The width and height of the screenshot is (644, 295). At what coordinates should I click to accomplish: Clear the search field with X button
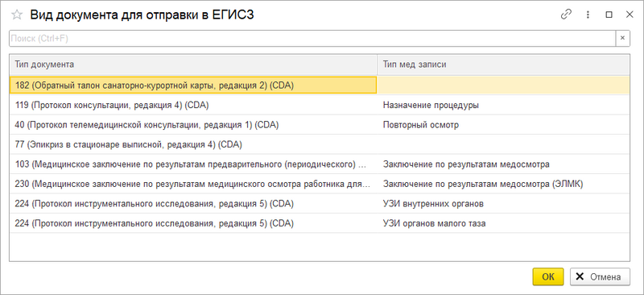(x=622, y=38)
